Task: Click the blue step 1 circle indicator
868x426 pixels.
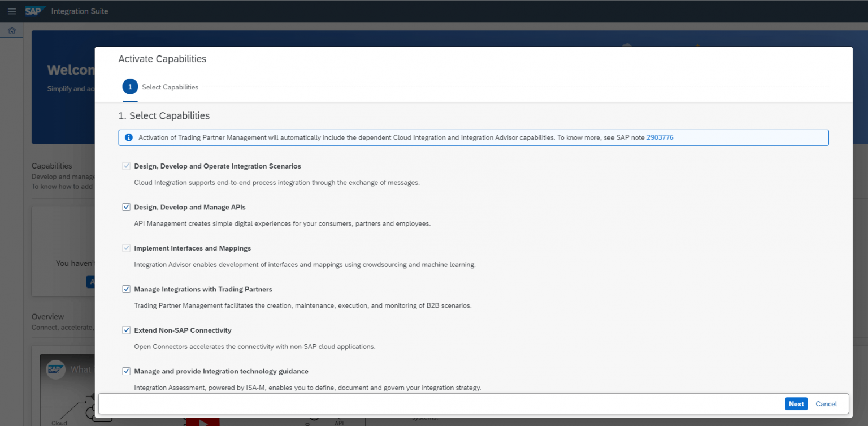Action: coord(130,87)
